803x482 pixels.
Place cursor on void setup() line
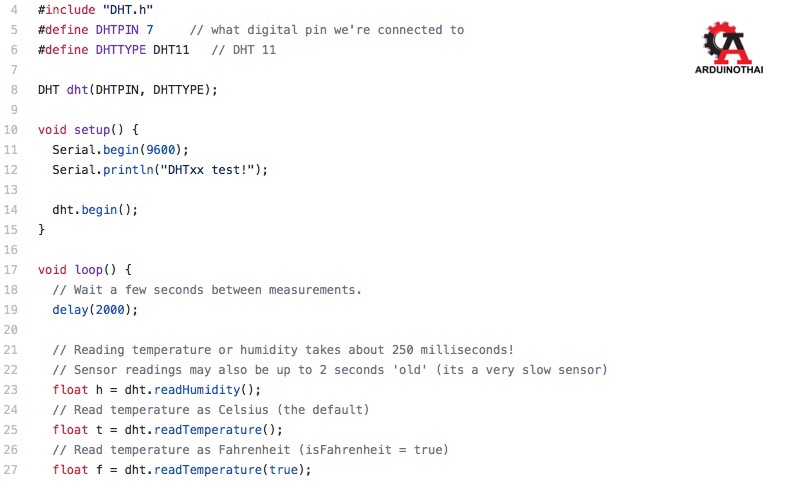88,130
